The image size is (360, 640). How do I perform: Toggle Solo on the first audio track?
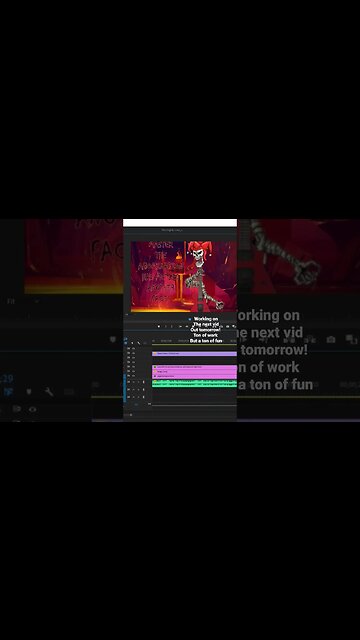point(139,382)
